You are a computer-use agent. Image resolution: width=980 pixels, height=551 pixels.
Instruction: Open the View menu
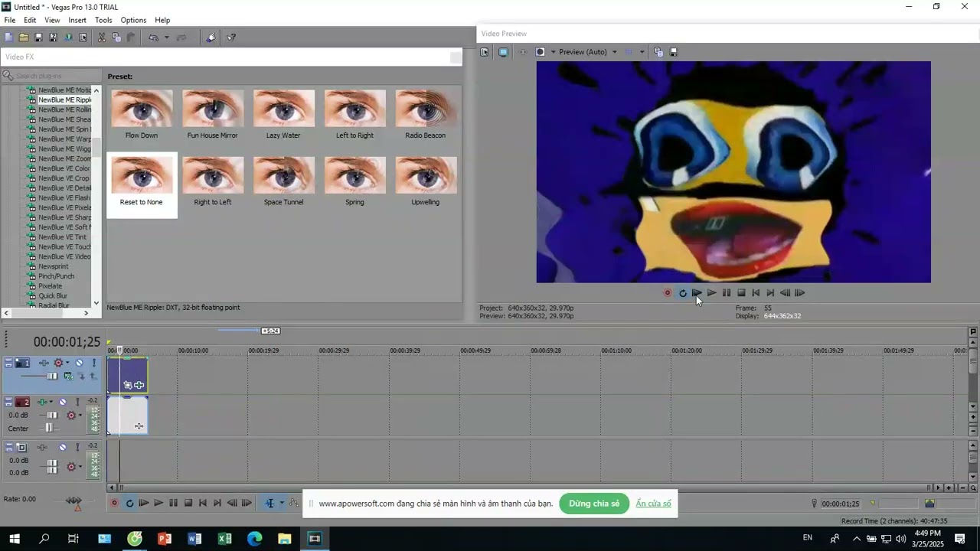click(x=52, y=20)
